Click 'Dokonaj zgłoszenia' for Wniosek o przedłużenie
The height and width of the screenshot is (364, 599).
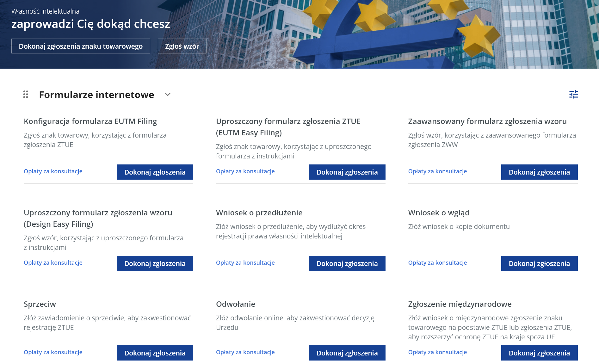(x=347, y=263)
